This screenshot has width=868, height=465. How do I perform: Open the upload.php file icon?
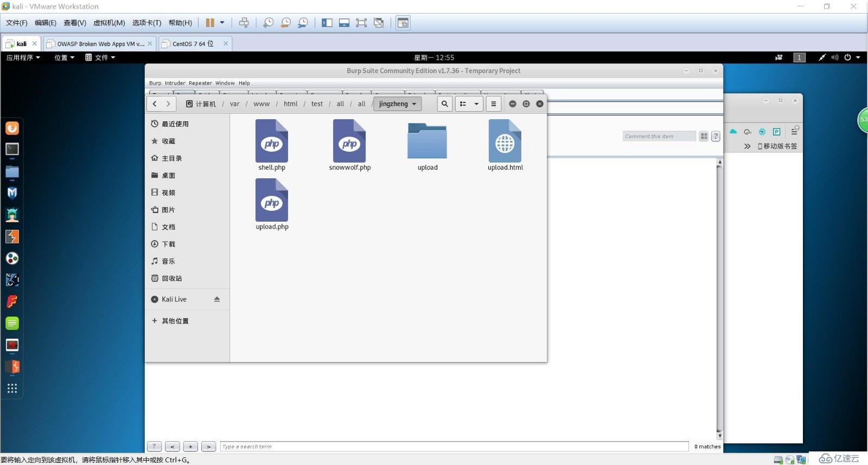[x=272, y=200]
